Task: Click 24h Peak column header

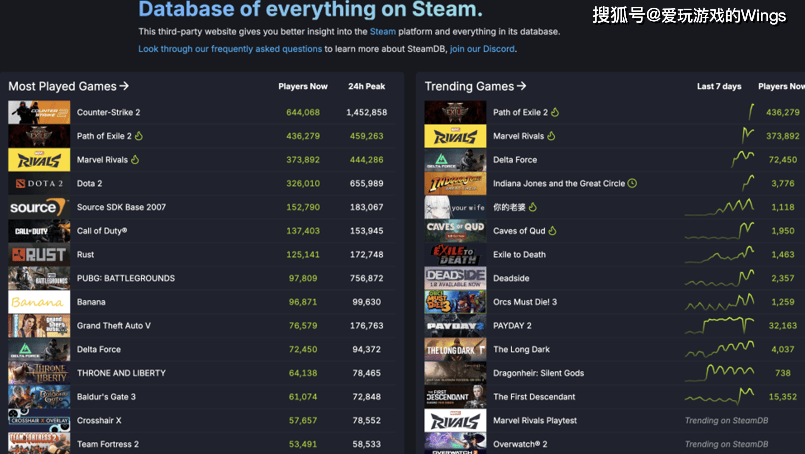Action: click(x=367, y=86)
